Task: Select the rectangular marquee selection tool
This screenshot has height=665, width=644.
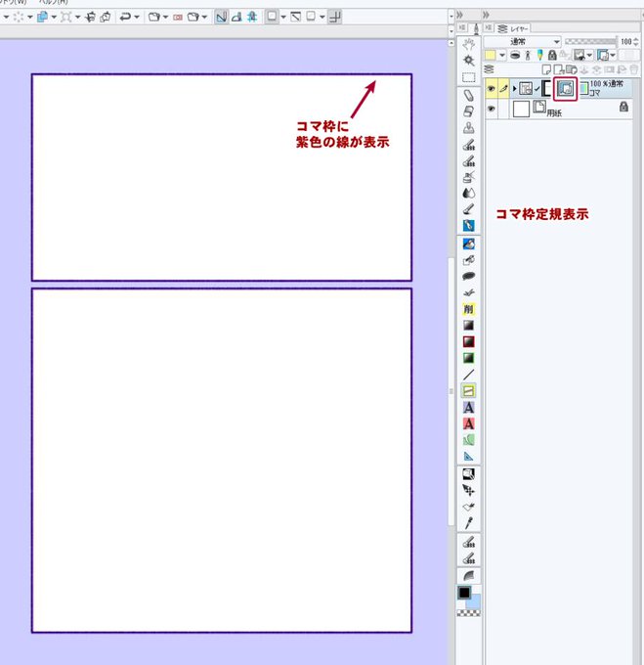Action: (x=469, y=77)
